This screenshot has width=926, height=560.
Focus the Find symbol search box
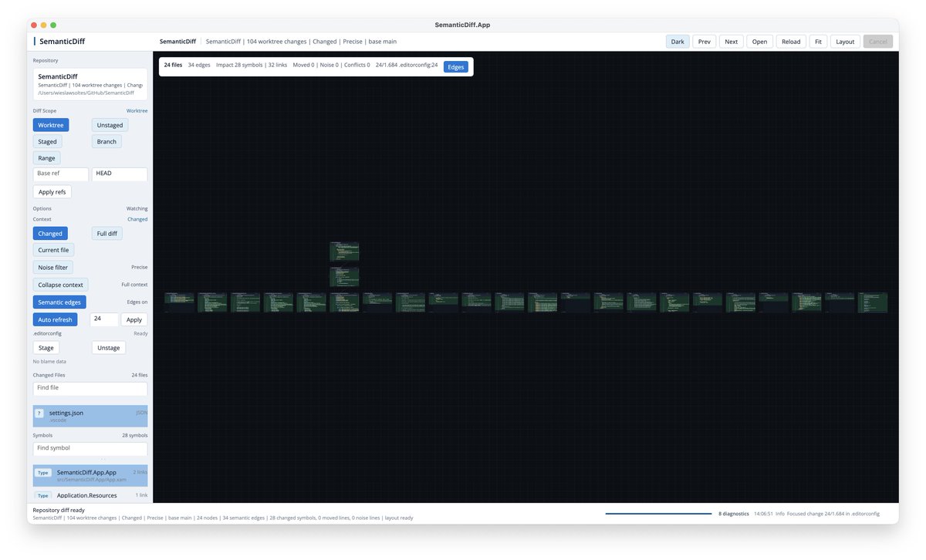(x=90, y=448)
